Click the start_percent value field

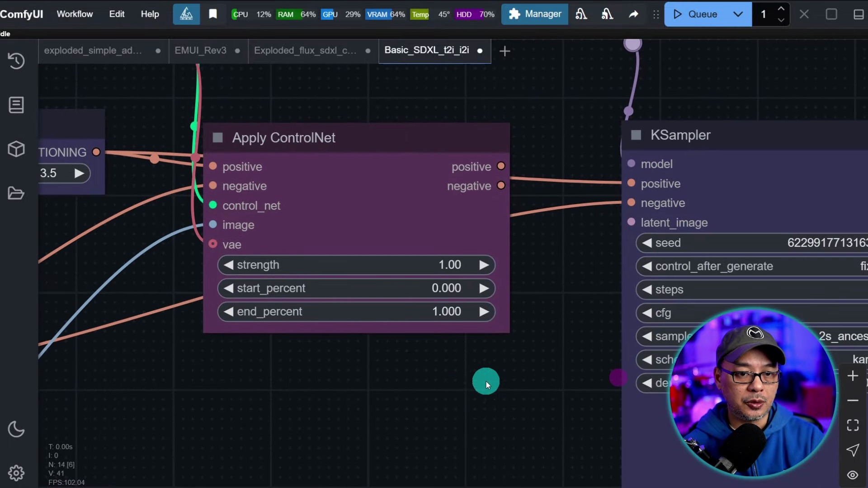click(356, 288)
